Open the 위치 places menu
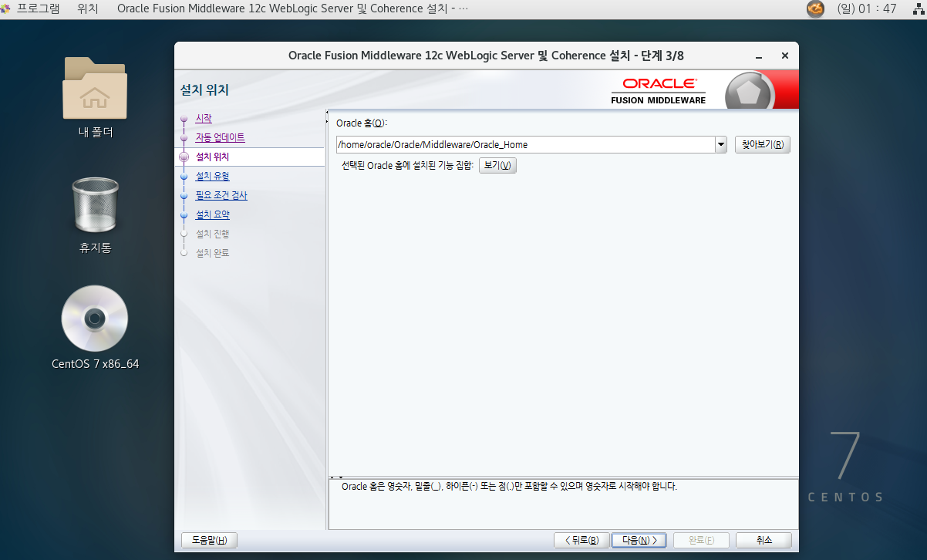This screenshot has height=560, width=927. point(88,9)
